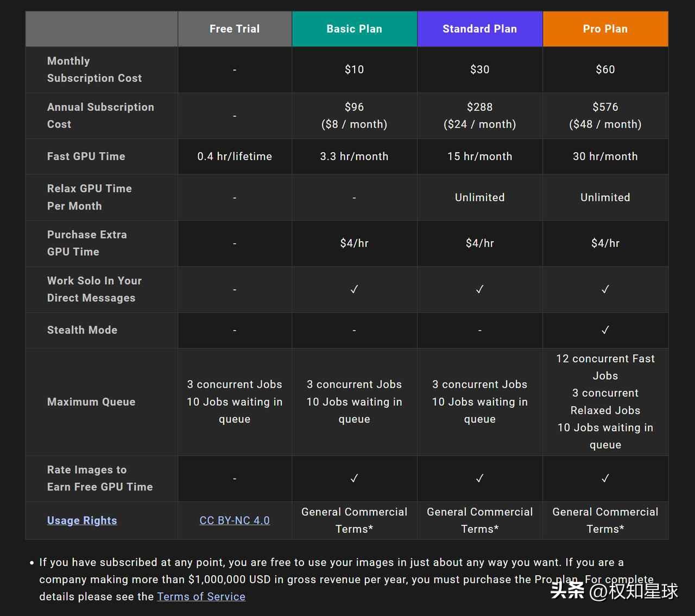Click the 15 hr/month Fast GPU cell
The image size is (695, 616).
pyautogui.click(x=479, y=156)
